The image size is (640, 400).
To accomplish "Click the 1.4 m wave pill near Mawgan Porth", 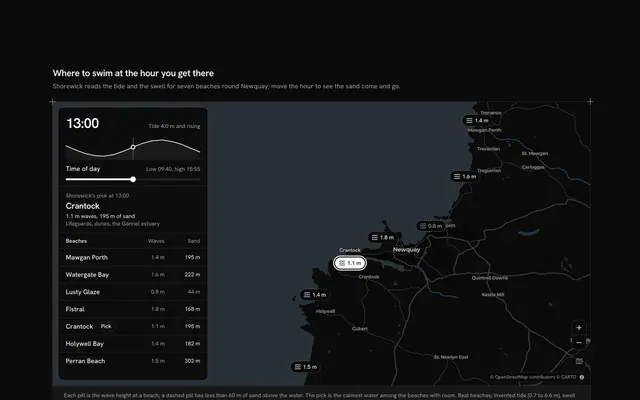I will 477,120.
